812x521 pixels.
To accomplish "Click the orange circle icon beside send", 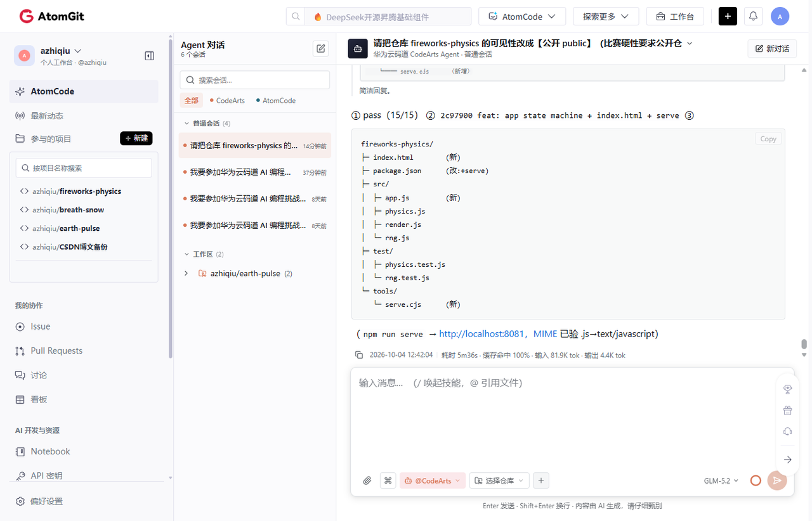I will pyautogui.click(x=756, y=480).
